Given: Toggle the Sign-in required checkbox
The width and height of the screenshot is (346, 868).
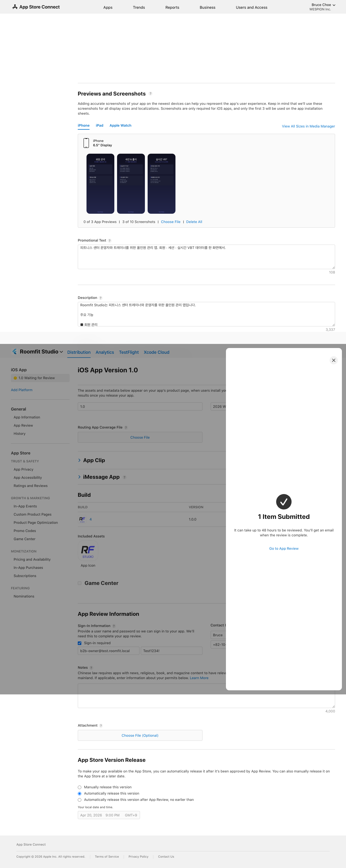Looking at the screenshot, I should [80, 643].
